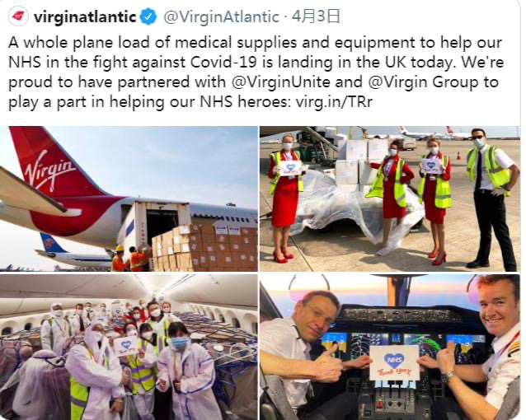This screenshot has height=420, width=526.
Task: Click the NHS Thank You sign in cockpit
Action: point(394,363)
